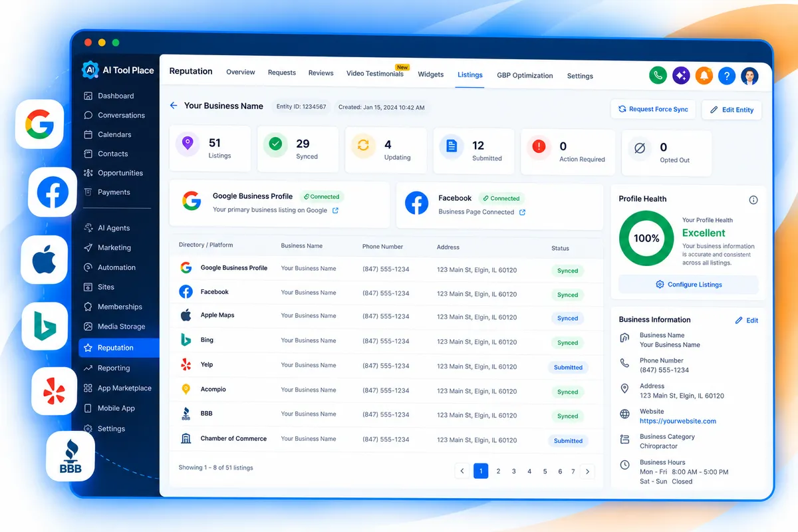Click the Opted Out stat card
798x532 pixels.
point(666,154)
